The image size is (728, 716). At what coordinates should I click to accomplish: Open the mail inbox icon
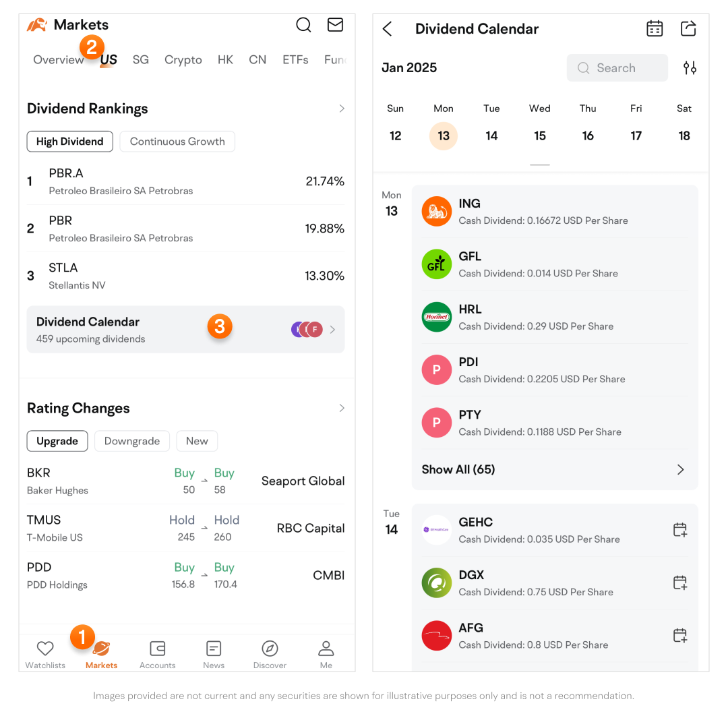335,26
